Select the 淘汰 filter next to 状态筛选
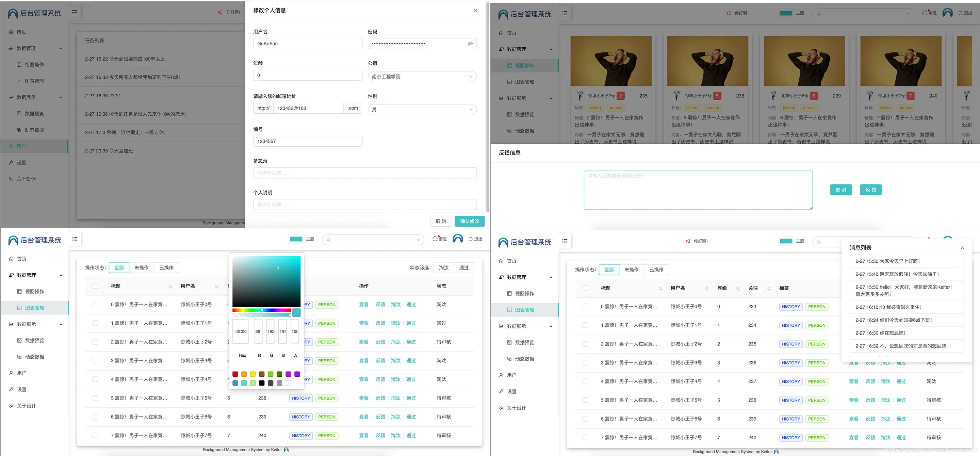The width and height of the screenshot is (980, 456). 444,268
